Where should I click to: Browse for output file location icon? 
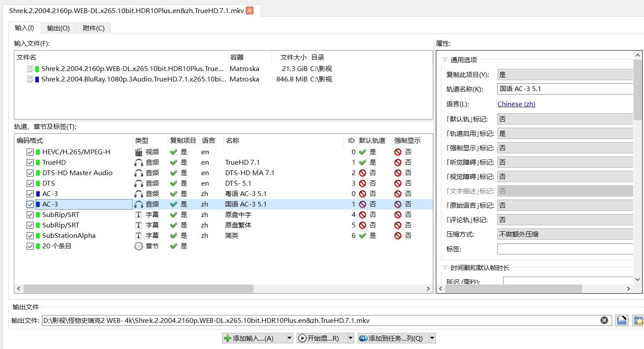[x=622, y=321]
